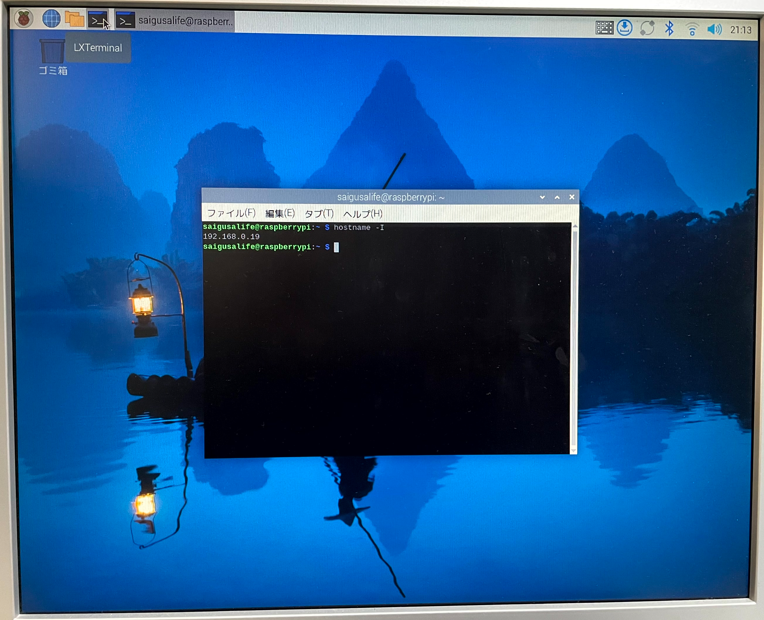Select saigusalife@raspberrypi taskbar window button
Screen dimensions: 764x620
(174, 21)
